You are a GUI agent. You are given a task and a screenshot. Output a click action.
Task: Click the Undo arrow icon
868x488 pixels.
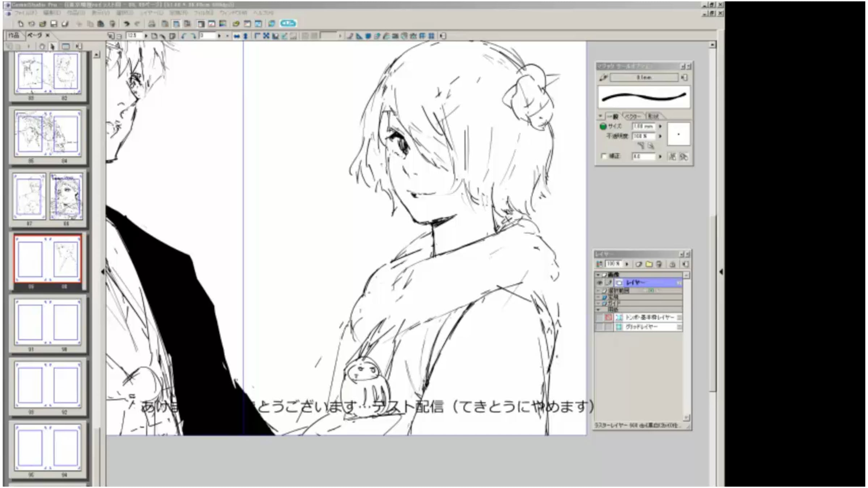click(x=126, y=24)
